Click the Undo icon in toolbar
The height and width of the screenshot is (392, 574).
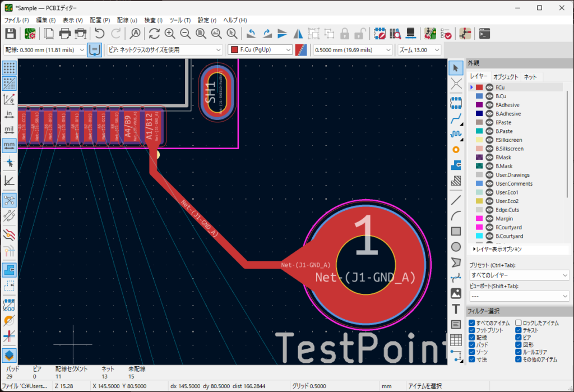(100, 34)
